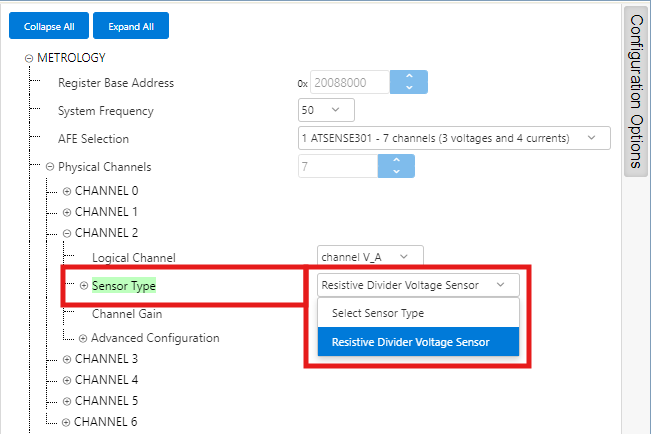This screenshot has height=434, width=651.
Task: Collapse the METROLOGY tree node
Action: point(29,58)
